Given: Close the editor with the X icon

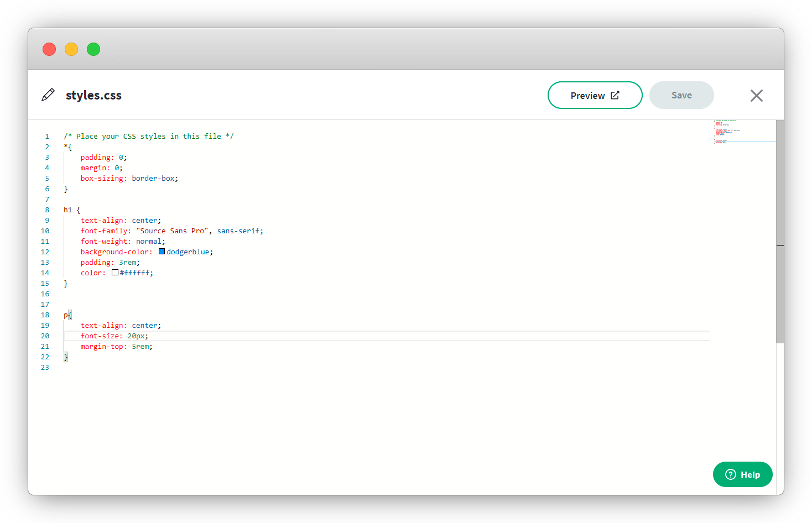Looking at the screenshot, I should click(756, 96).
